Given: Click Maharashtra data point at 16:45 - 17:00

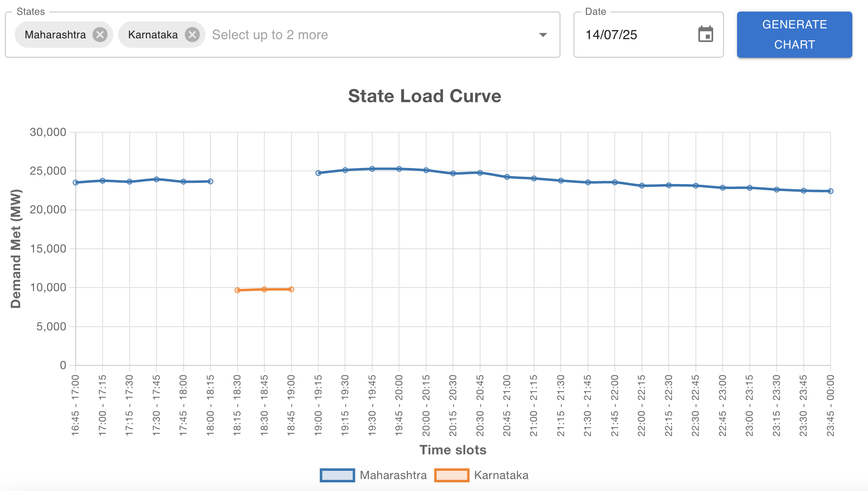Looking at the screenshot, I should (x=76, y=182).
